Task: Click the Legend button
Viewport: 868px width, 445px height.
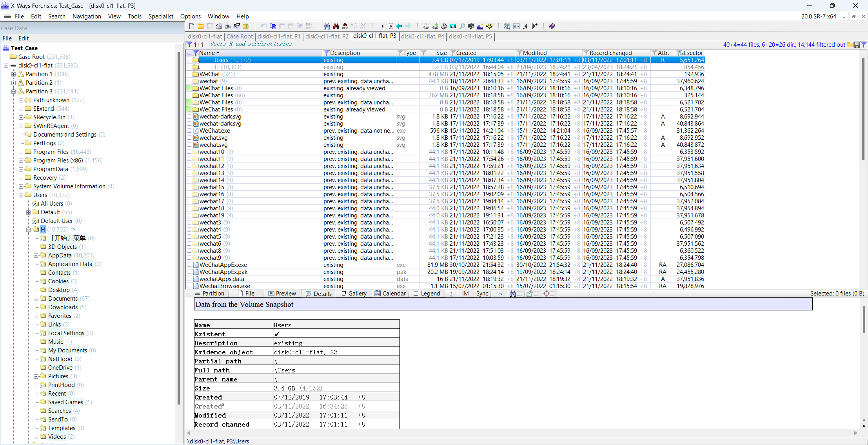Action: (x=427, y=294)
